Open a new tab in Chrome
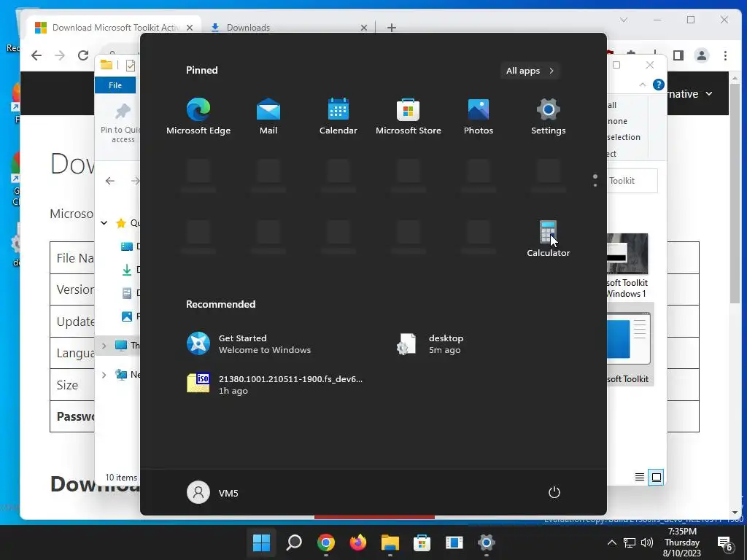This screenshot has width=747, height=560. [392, 28]
